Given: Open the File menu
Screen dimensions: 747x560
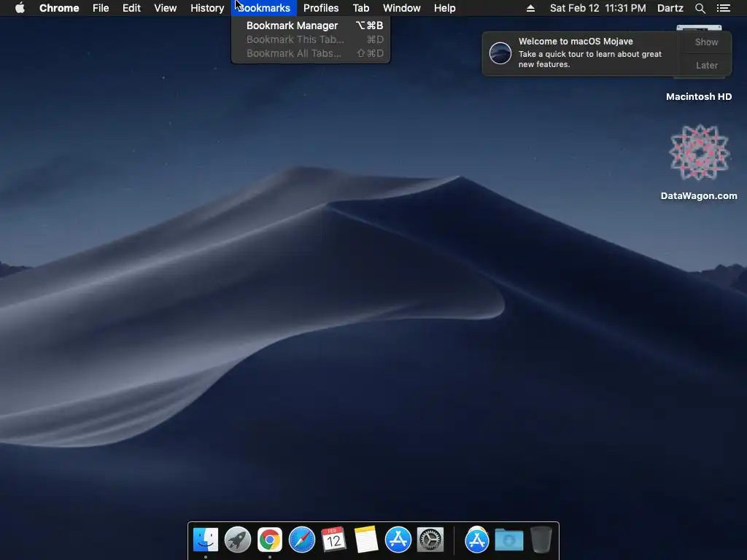Looking at the screenshot, I should pos(101,8).
